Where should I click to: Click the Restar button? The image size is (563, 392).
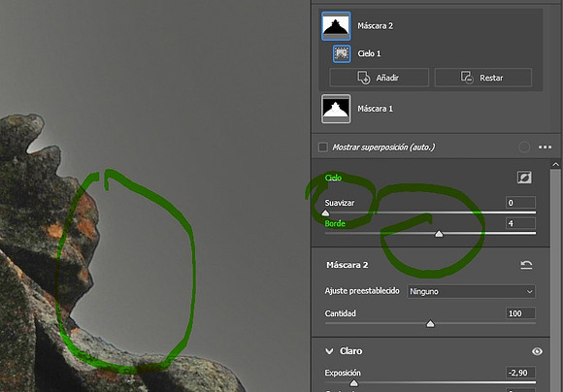click(483, 78)
